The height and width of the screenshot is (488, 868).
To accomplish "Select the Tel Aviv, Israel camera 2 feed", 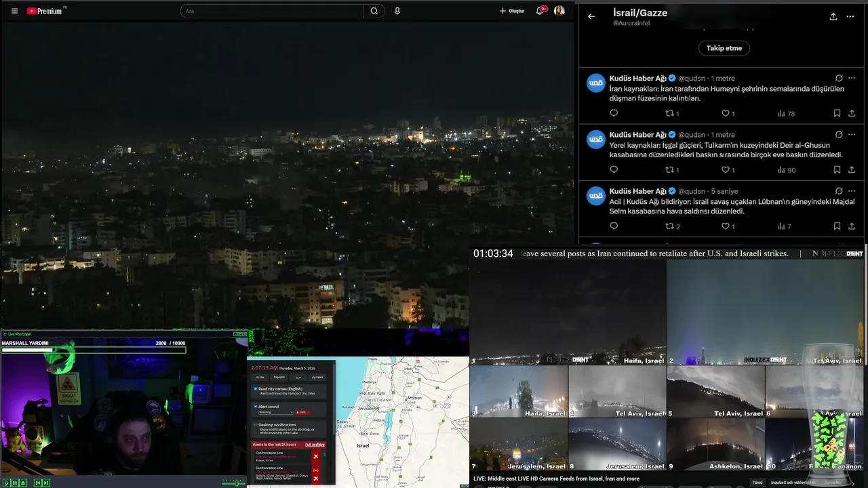I will coord(766,312).
